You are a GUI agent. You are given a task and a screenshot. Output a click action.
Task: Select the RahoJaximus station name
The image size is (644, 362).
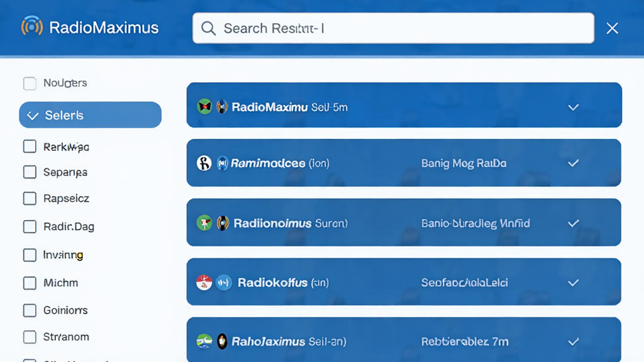[x=268, y=341]
